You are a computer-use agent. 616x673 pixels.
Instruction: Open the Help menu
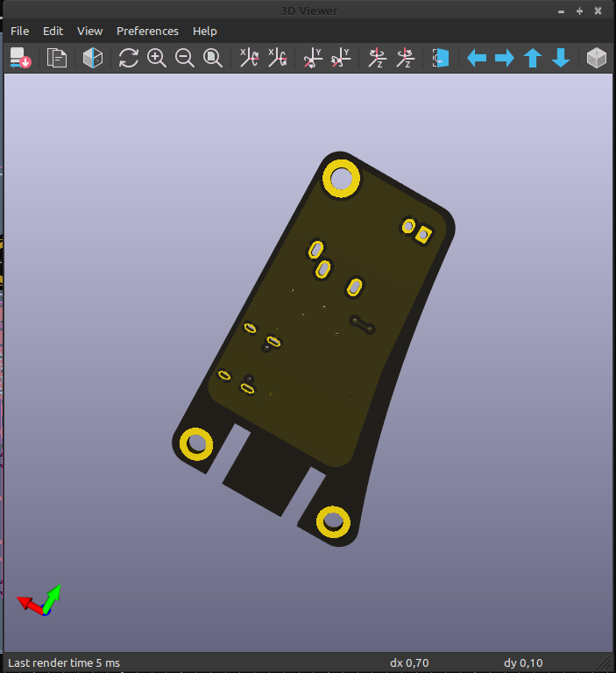click(x=205, y=32)
